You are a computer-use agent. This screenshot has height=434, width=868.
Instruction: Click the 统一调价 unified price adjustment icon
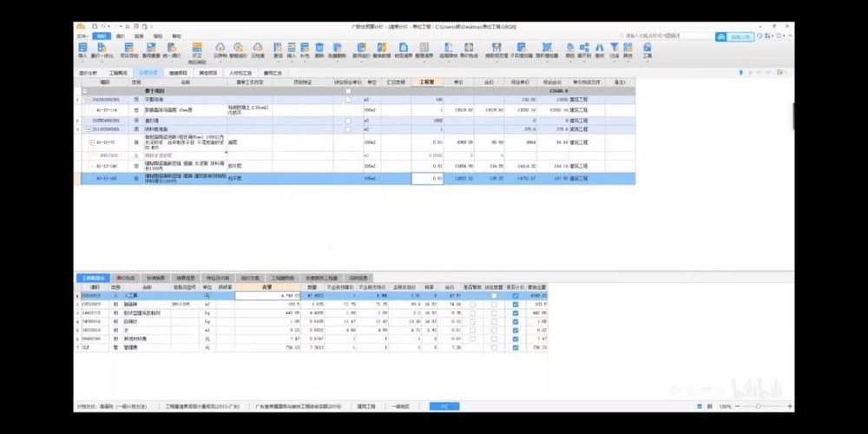172,50
